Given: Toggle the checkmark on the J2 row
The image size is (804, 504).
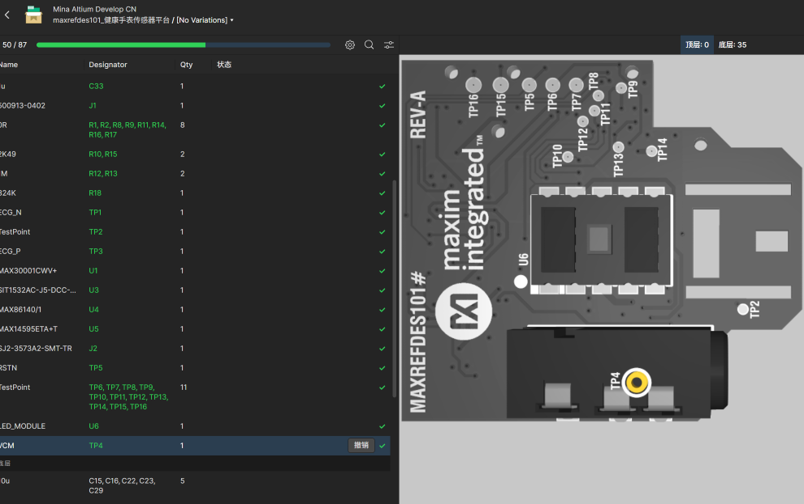Looking at the screenshot, I should [382, 349].
